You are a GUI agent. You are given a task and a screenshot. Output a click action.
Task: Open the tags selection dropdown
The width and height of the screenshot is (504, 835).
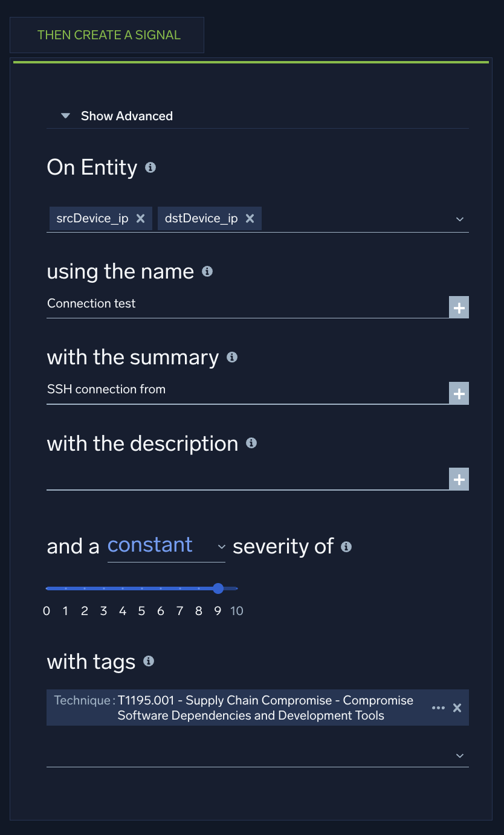460,755
